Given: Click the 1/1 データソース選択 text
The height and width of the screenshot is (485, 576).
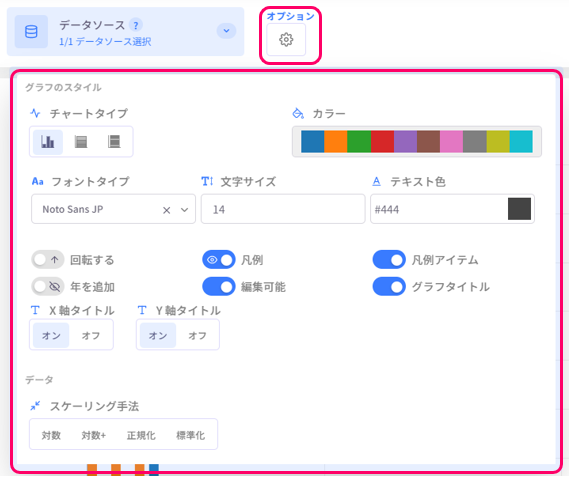Looking at the screenshot, I should coord(105,42).
